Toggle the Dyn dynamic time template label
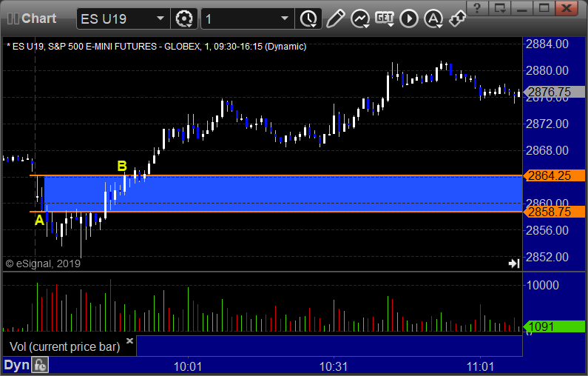 pos(16,365)
